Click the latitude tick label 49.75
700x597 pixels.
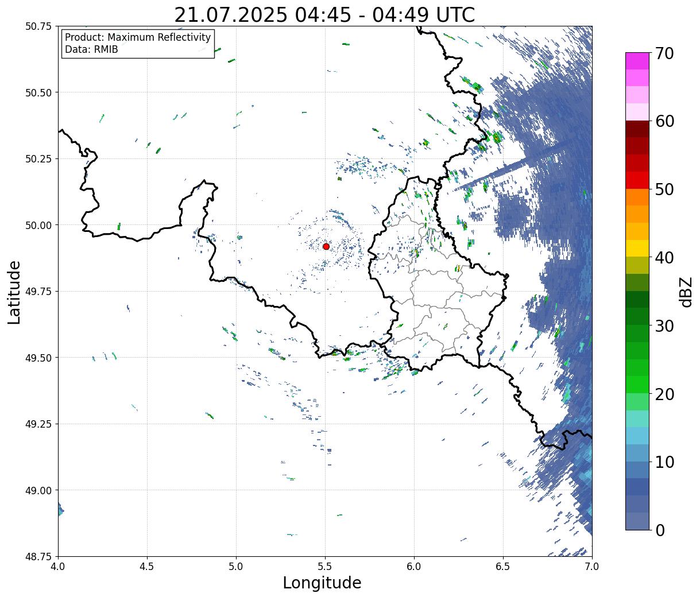(x=38, y=292)
